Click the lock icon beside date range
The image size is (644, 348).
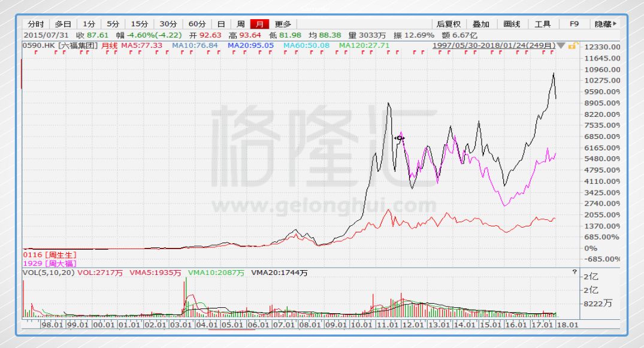[x=572, y=46]
